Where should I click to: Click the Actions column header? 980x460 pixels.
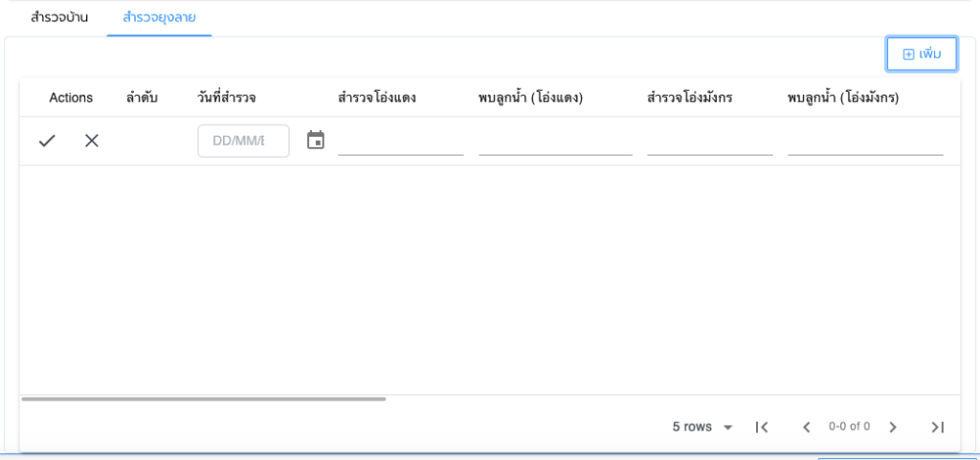tap(71, 98)
